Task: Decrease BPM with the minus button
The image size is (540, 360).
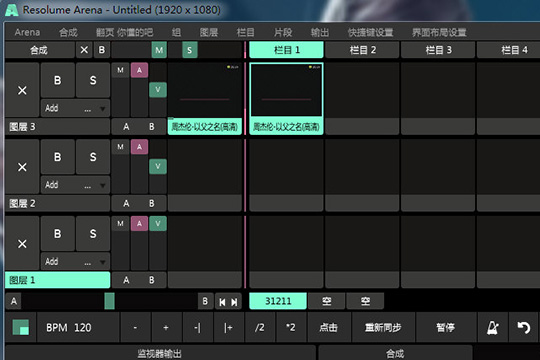Action: [135, 327]
